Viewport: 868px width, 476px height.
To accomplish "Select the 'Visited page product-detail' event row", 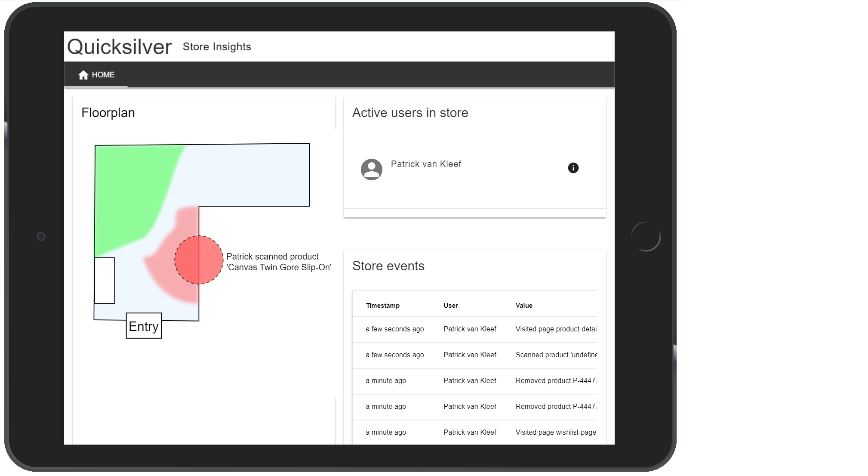I will (x=474, y=329).
